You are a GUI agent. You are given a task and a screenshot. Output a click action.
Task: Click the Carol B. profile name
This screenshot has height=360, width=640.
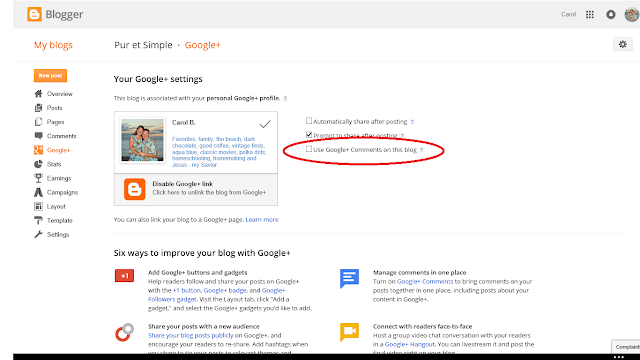pos(184,122)
